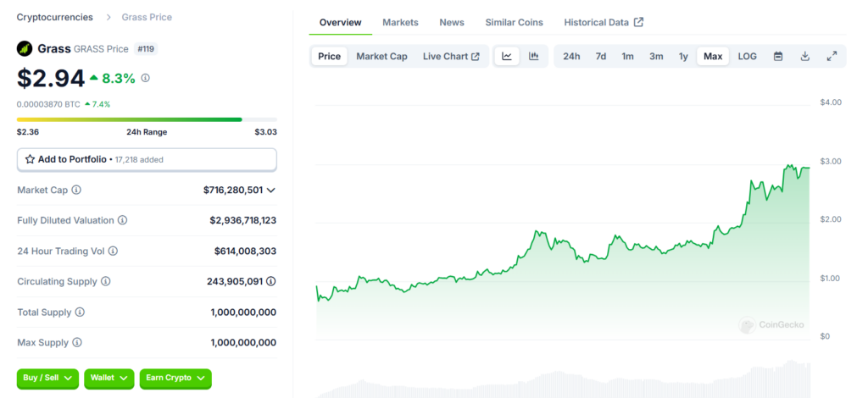868x398 pixels.
Task: Select the 24h time range
Action: (571, 57)
